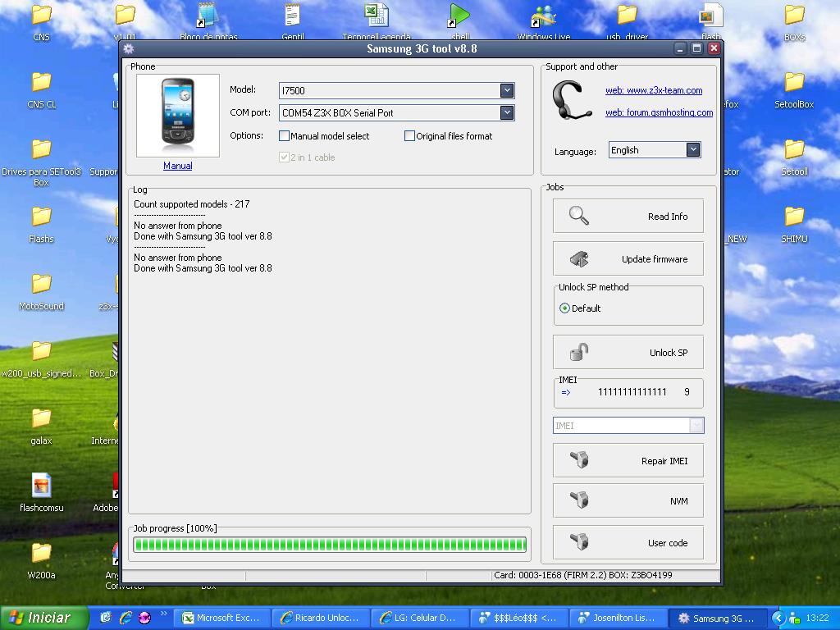The width and height of the screenshot is (840, 630).
Task: Select the w200_usb_signed desktop folder
Action: [41, 359]
